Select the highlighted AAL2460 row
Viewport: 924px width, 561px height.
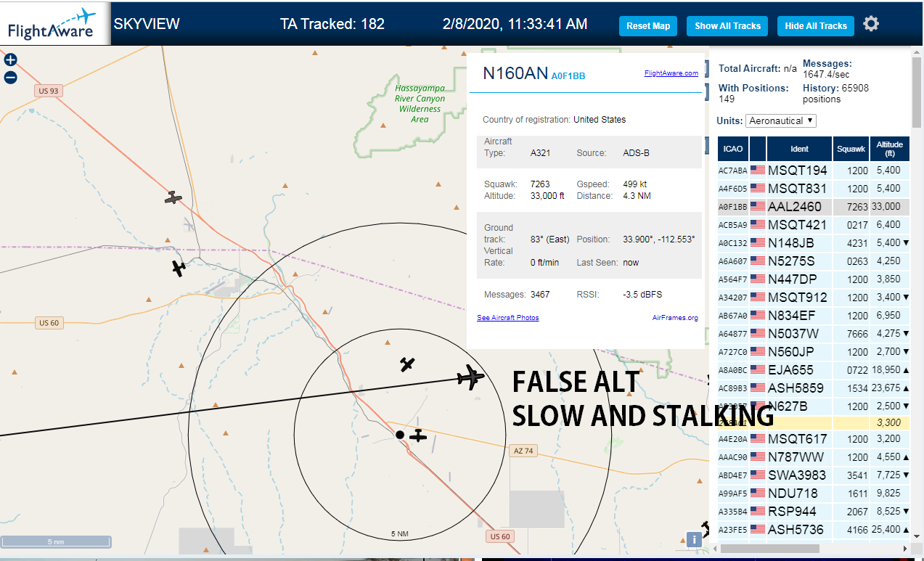814,207
